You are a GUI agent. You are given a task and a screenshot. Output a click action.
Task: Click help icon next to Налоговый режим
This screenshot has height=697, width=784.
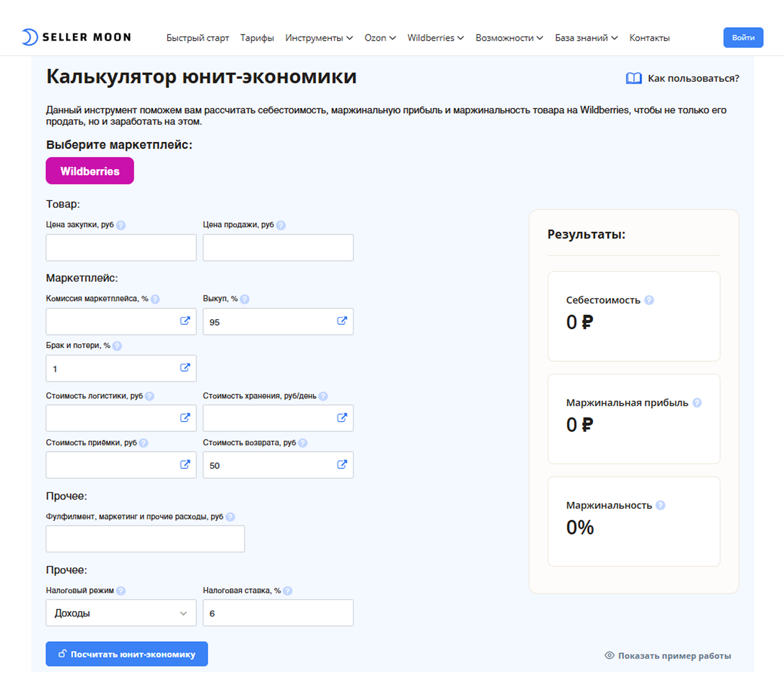(x=121, y=591)
